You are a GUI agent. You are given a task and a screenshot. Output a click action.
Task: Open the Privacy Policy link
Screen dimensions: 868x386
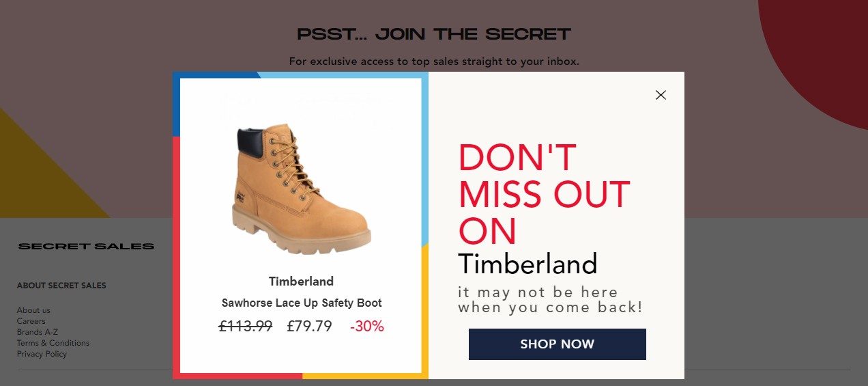pos(42,354)
